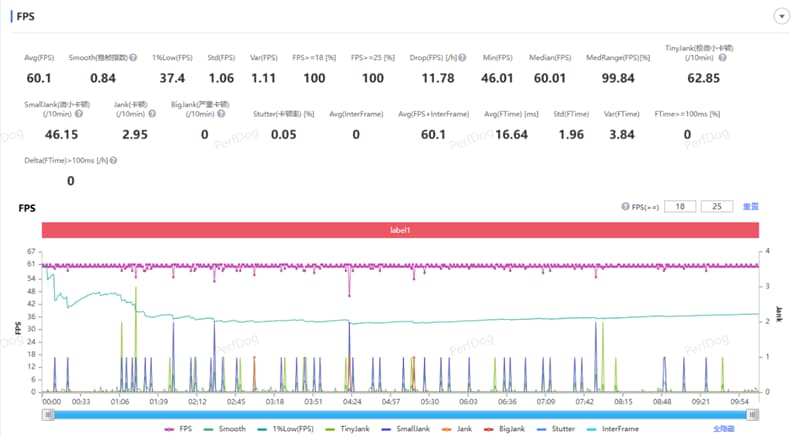Click the second FPS threshold field showing 25
This screenshot has height=437, width=800.
[x=717, y=207]
